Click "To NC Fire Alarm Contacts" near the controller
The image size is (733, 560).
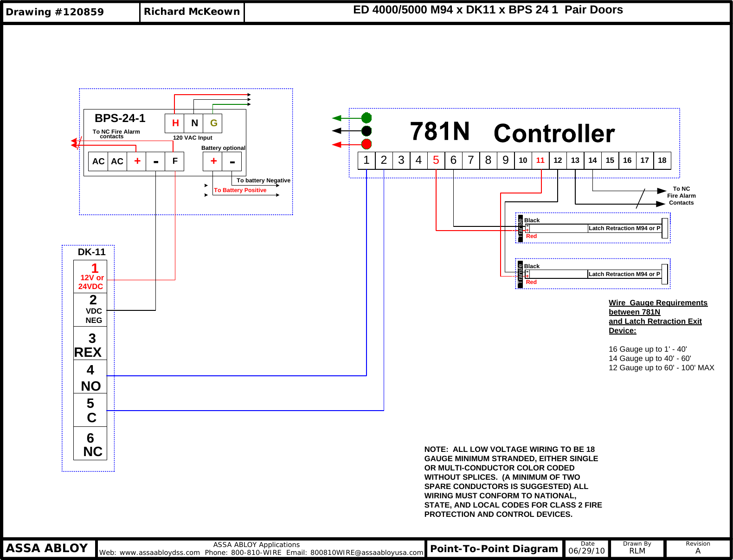[x=682, y=196]
